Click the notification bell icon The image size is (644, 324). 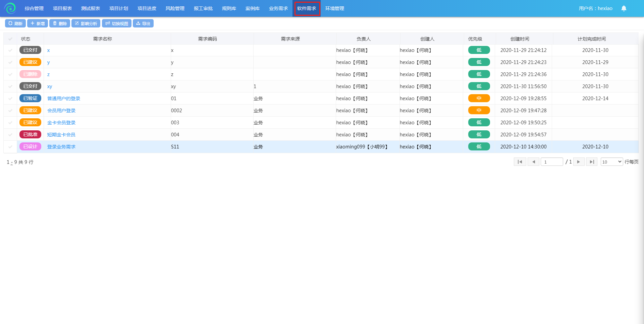click(624, 8)
